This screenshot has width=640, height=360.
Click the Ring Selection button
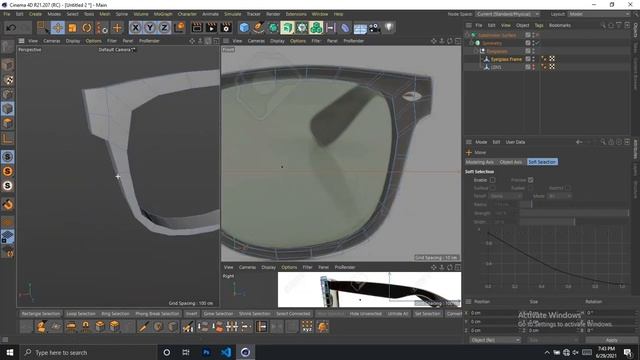click(x=115, y=314)
